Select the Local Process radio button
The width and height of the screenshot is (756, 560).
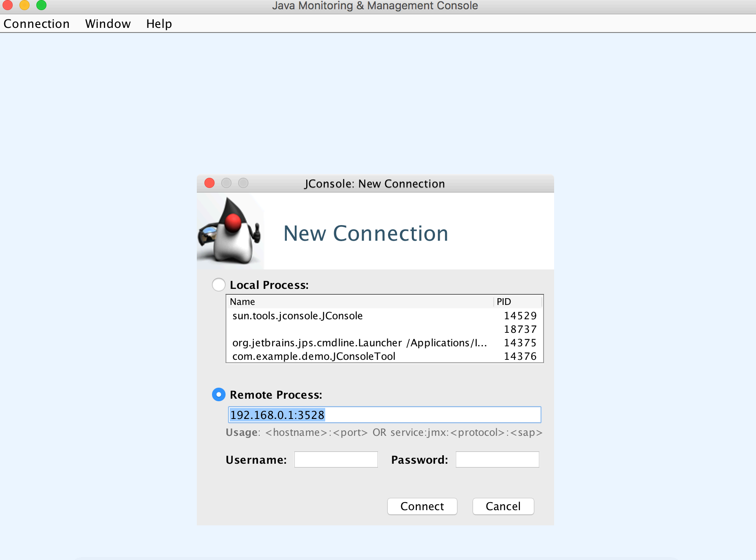click(x=218, y=285)
